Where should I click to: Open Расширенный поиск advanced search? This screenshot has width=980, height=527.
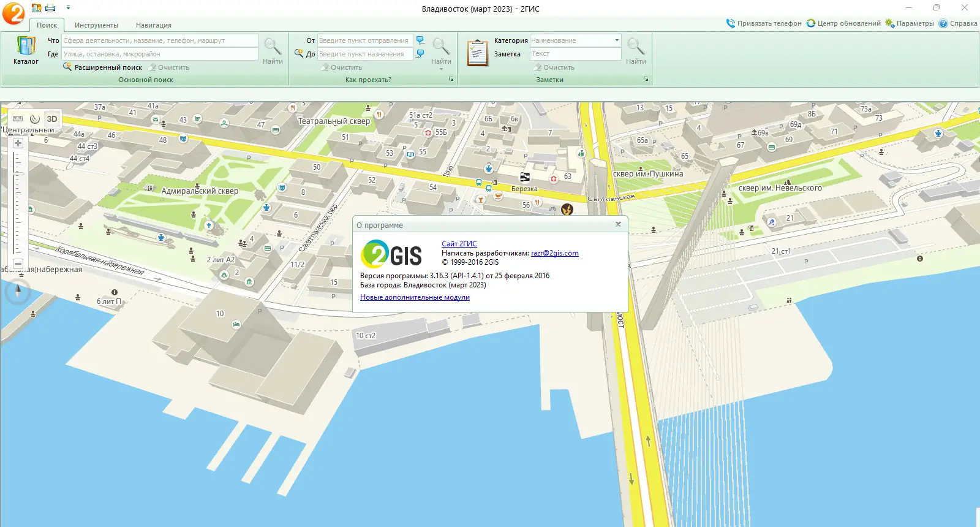pyautogui.click(x=102, y=67)
